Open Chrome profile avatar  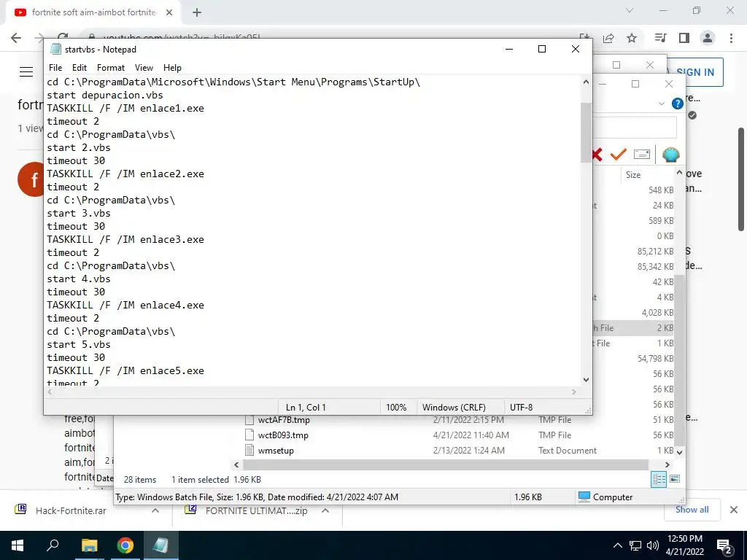coord(708,38)
